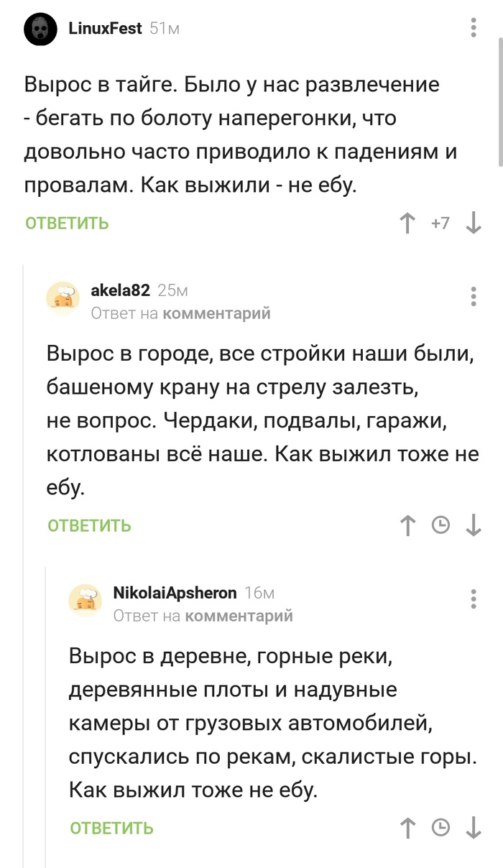Click the +7 rating counter on LinuxFest's comment

point(440,223)
